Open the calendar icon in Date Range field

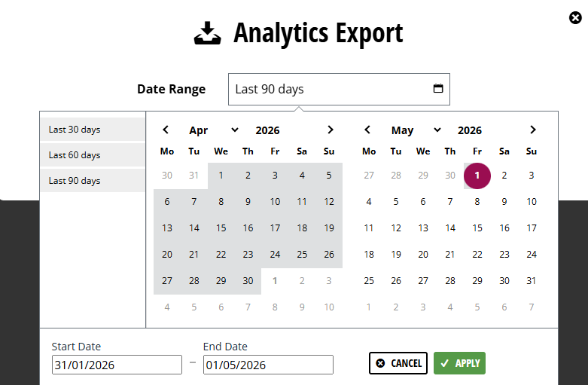pos(438,89)
